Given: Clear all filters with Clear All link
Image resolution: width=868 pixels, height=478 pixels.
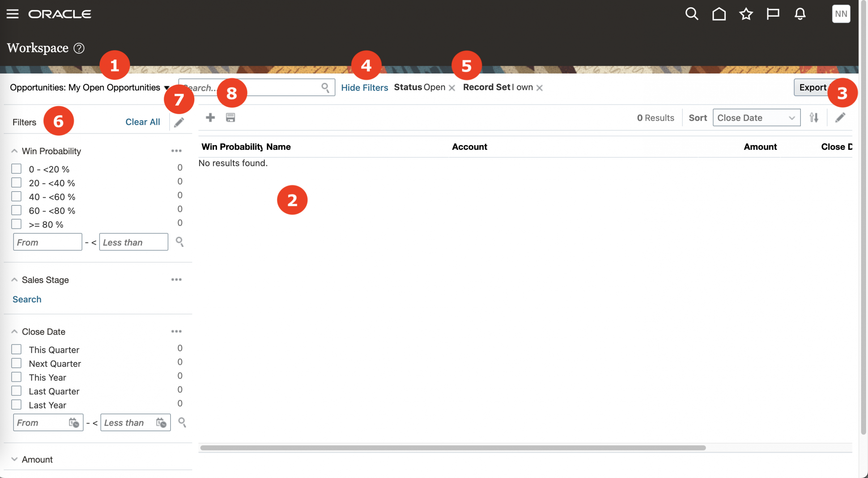Looking at the screenshot, I should point(143,122).
